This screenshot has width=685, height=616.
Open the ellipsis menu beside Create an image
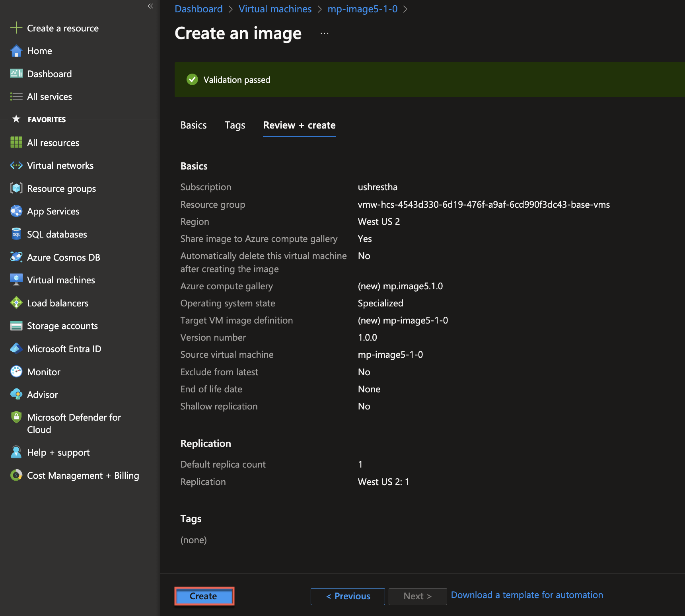[x=325, y=33]
